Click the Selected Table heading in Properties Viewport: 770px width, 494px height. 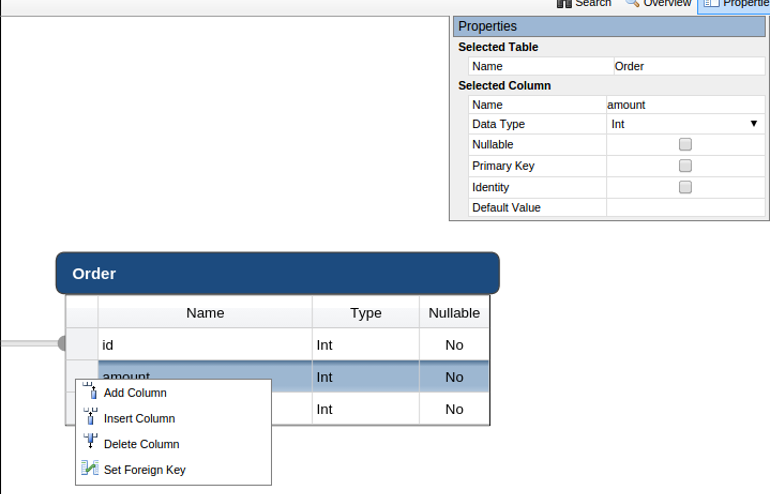pyautogui.click(x=498, y=47)
